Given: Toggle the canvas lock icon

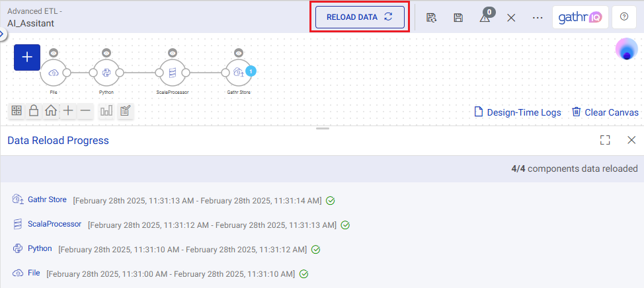Looking at the screenshot, I should tap(34, 111).
